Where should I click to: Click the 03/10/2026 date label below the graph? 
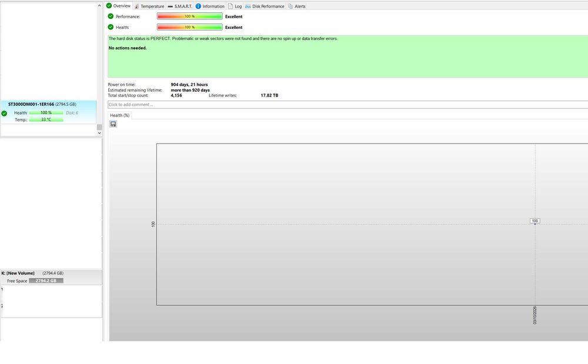[x=534, y=315]
